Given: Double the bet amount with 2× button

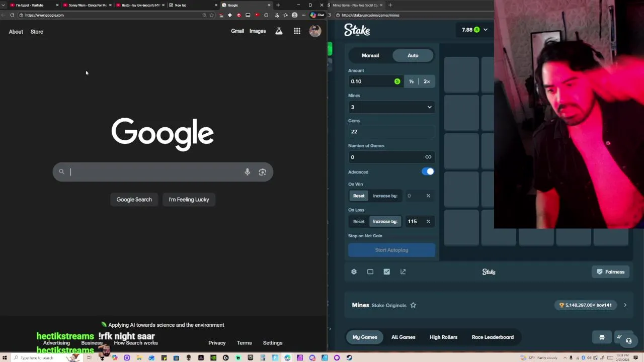Looking at the screenshot, I should tap(427, 81).
